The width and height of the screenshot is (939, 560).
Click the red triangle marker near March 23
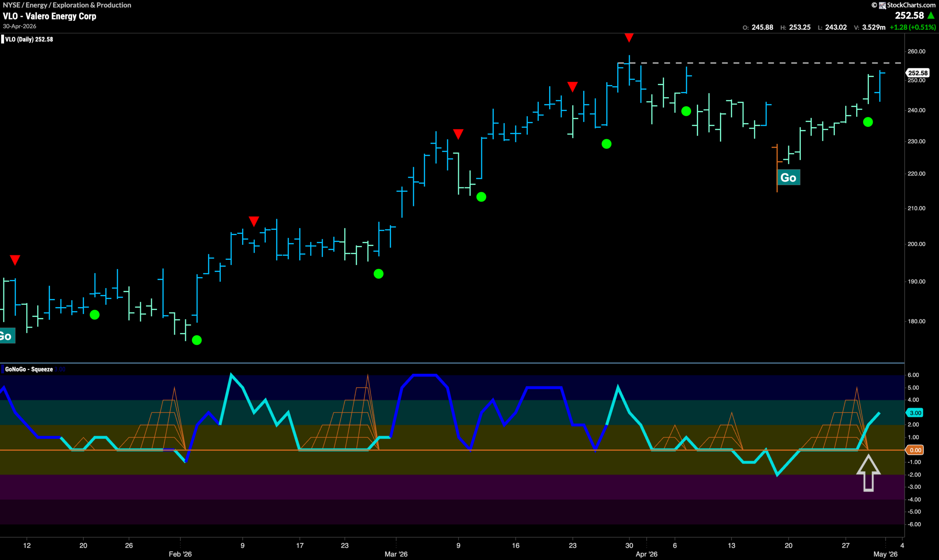pos(572,87)
